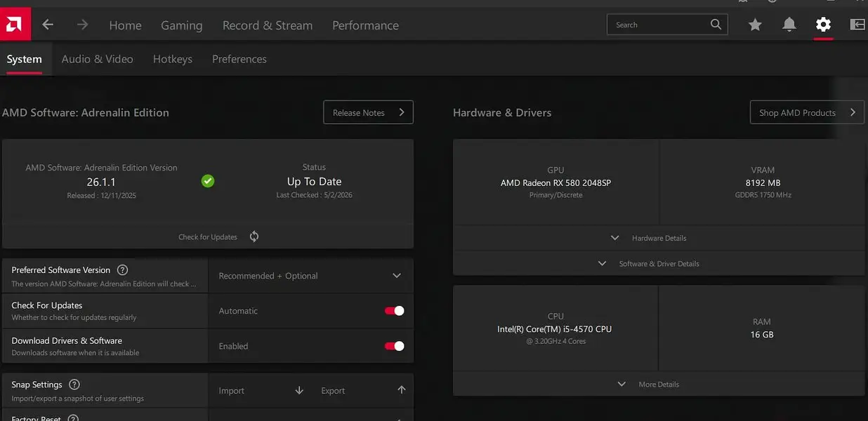The image size is (868, 421).
Task: Open favorites star icon
Action: click(x=755, y=25)
